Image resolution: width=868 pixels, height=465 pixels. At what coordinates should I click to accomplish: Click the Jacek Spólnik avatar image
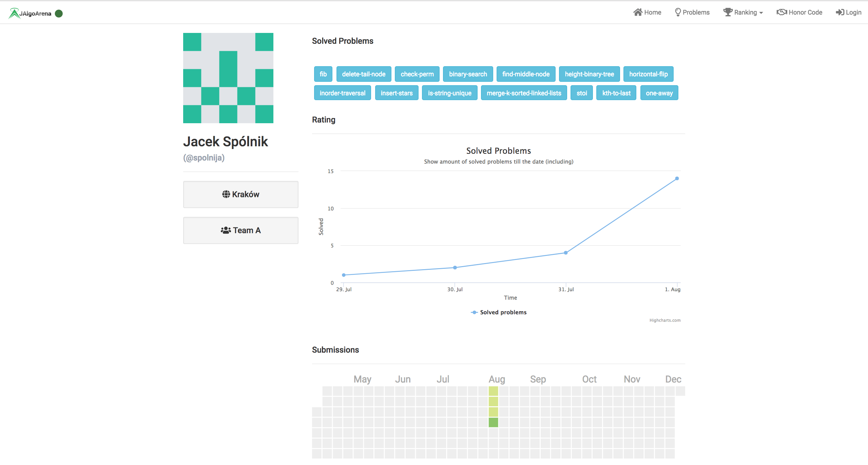tap(228, 78)
